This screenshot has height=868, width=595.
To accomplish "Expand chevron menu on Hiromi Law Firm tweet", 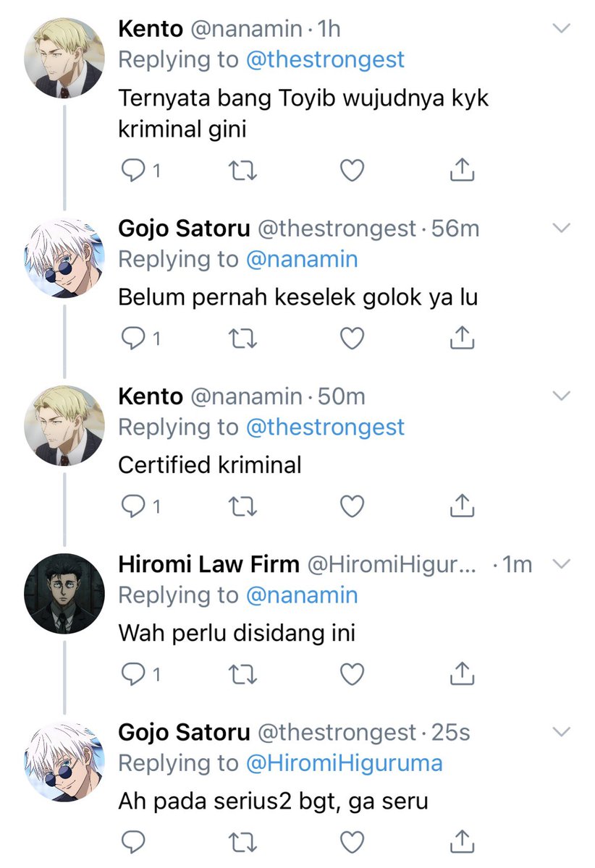I will point(562,563).
